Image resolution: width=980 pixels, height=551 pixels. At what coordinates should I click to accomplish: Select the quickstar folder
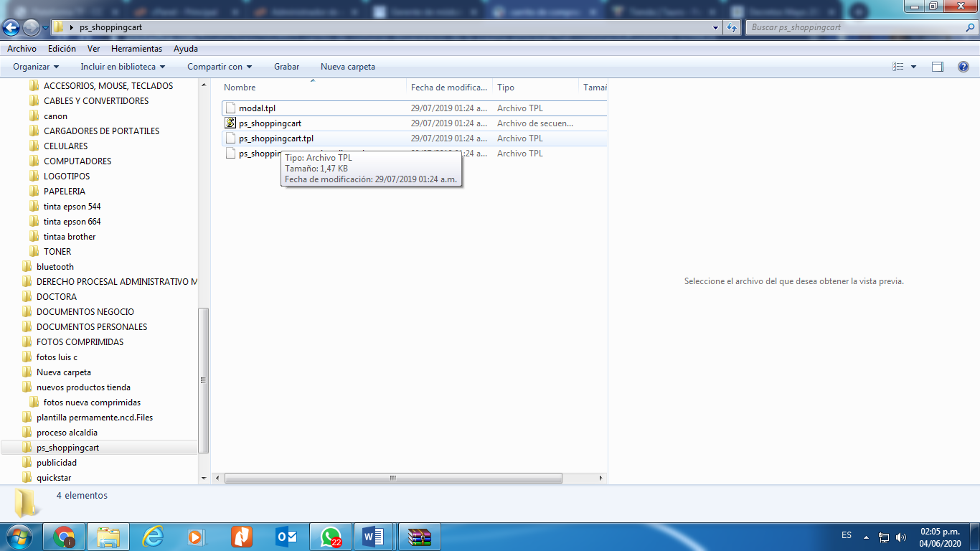pyautogui.click(x=54, y=478)
